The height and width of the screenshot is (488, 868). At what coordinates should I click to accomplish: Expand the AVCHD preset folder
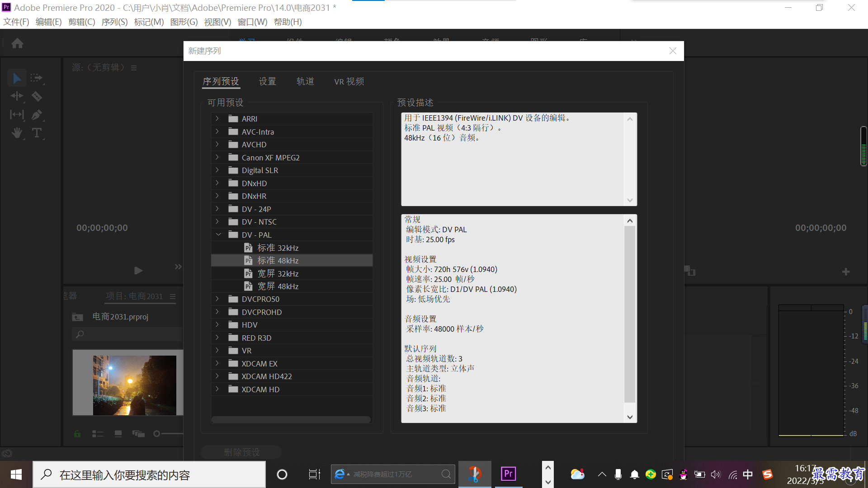pos(217,145)
